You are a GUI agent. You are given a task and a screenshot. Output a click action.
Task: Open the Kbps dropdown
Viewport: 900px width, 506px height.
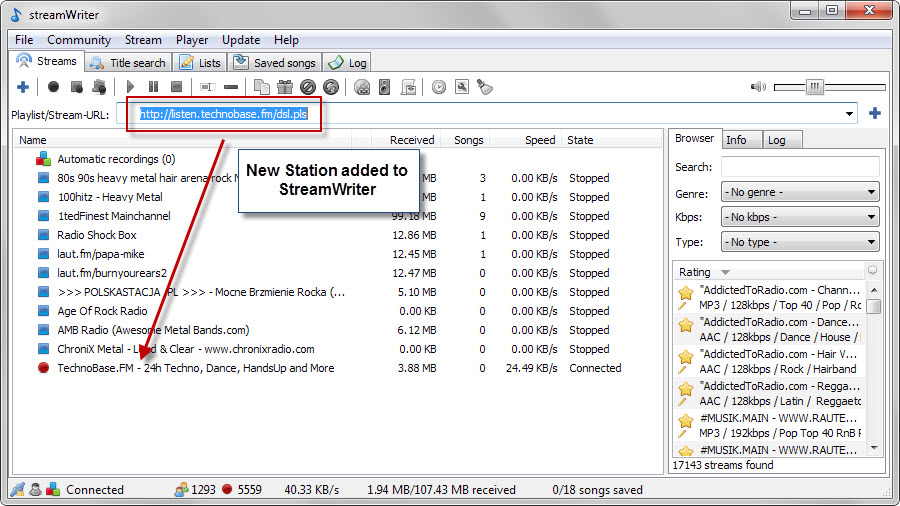tap(800, 217)
